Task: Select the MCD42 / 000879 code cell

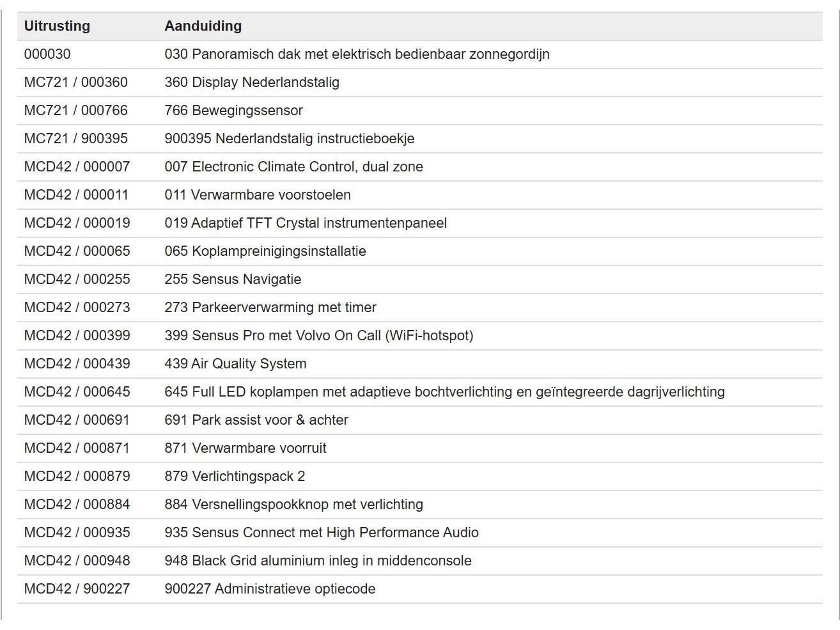Action: (77, 476)
